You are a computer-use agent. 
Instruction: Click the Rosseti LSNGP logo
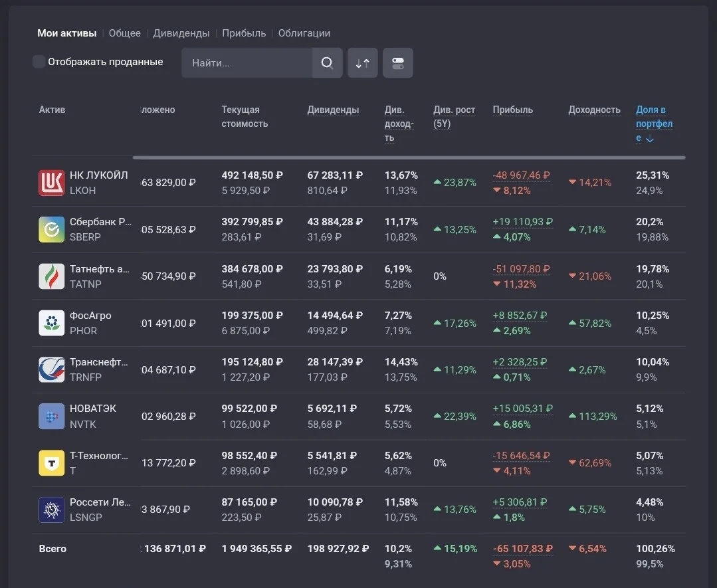(52, 510)
